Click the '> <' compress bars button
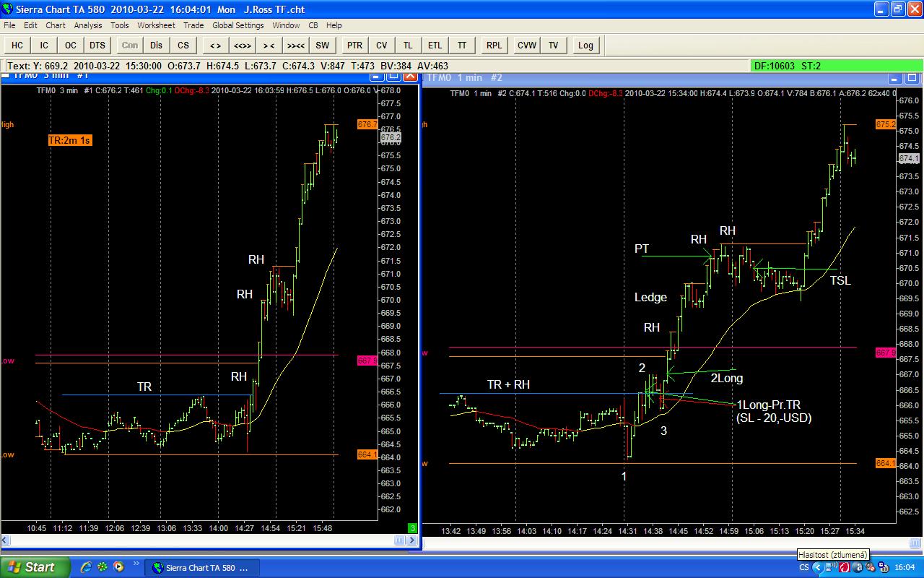The height and width of the screenshot is (578, 924). point(269,45)
